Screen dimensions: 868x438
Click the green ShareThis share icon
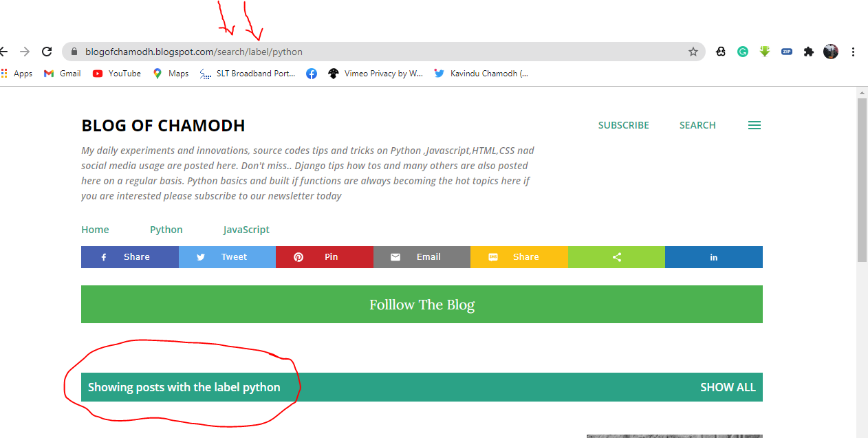(x=616, y=257)
